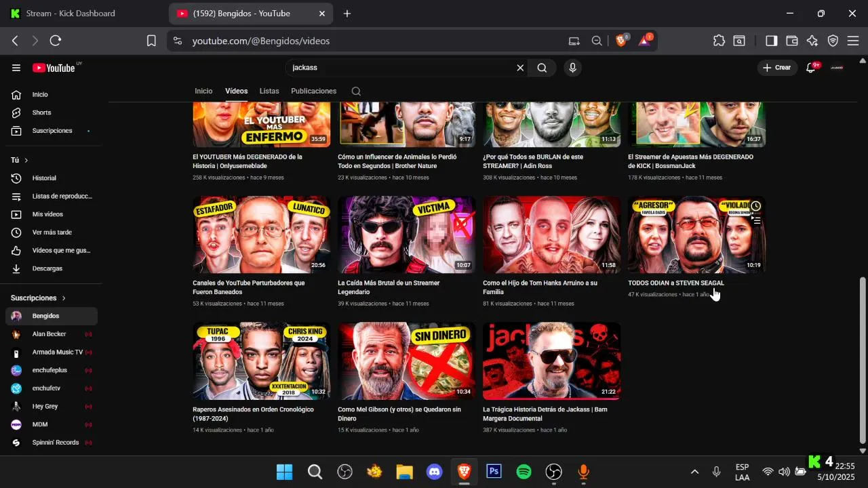Viewport: 868px width, 488px height.
Task: Open Spotify from the taskbar
Action: click(x=524, y=472)
